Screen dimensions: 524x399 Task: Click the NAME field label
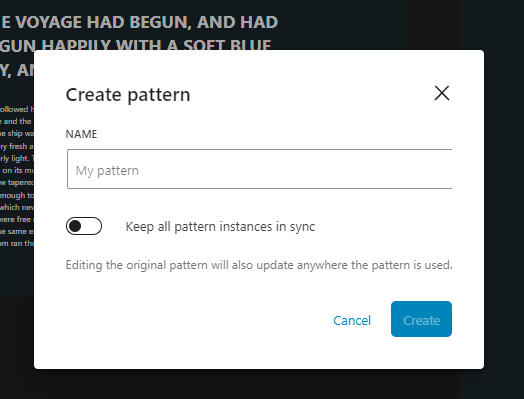point(82,134)
